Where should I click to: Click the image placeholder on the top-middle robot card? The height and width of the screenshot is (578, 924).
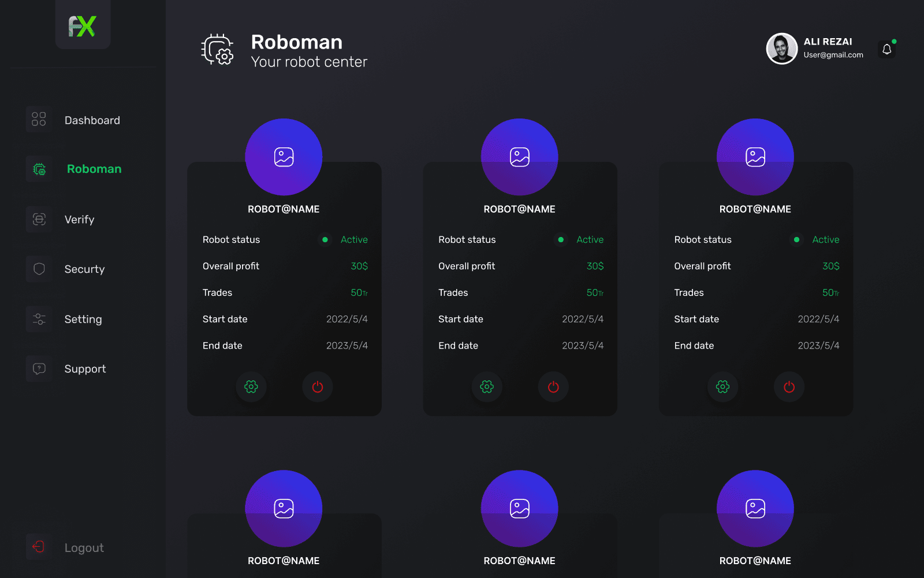520,157
